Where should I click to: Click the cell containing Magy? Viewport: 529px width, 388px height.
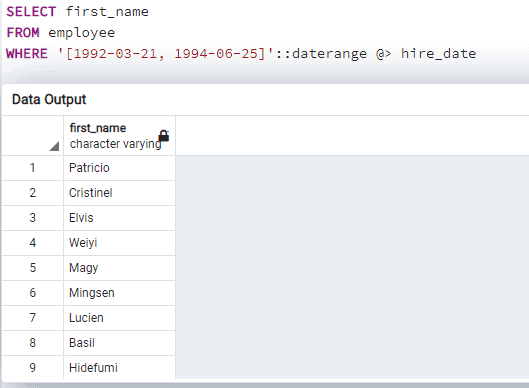(x=119, y=268)
